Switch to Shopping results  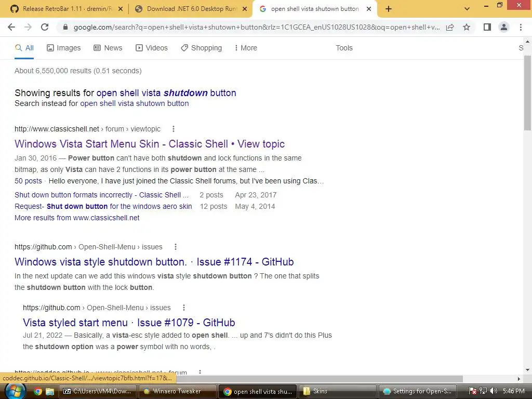click(202, 48)
